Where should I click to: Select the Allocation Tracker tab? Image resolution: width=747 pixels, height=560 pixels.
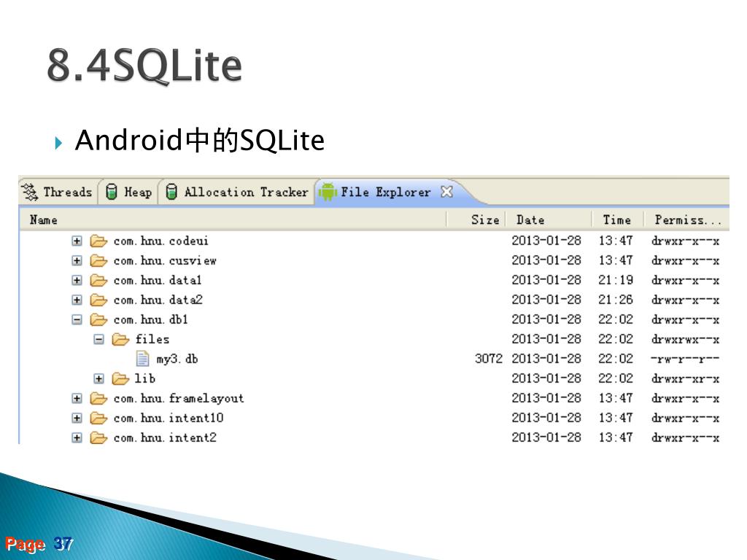237,192
